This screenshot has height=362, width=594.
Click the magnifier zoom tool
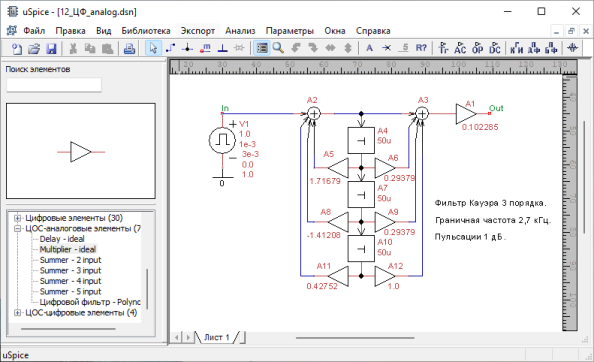[x=278, y=48]
